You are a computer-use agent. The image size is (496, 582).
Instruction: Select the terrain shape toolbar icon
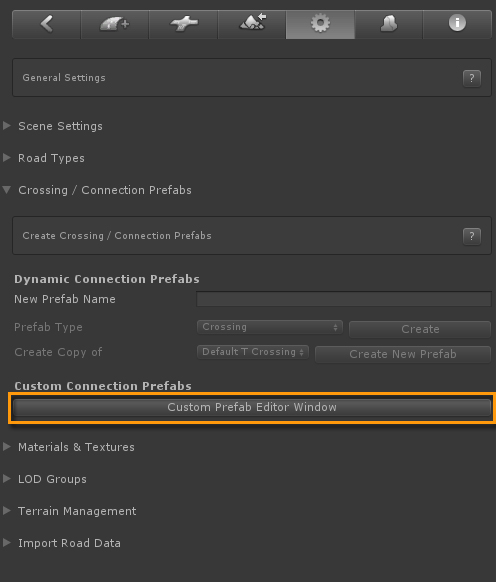pyautogui.click(x=389, y=24)
